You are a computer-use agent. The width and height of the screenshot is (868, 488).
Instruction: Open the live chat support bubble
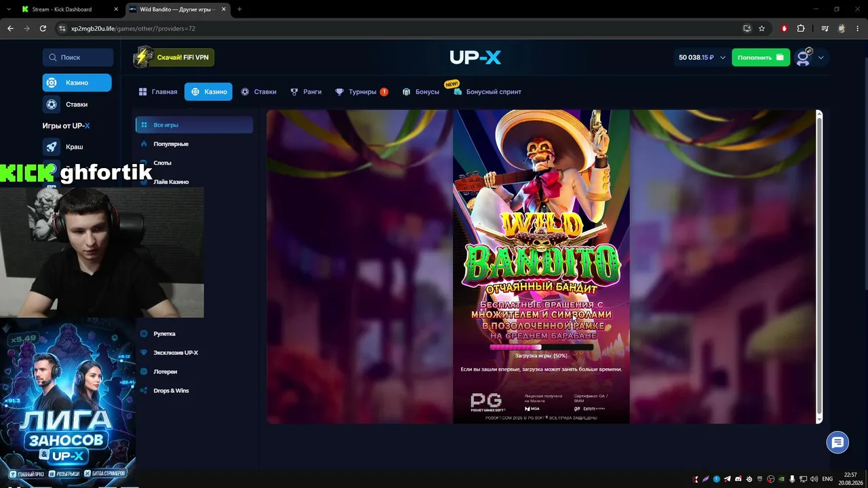[837, 443]
